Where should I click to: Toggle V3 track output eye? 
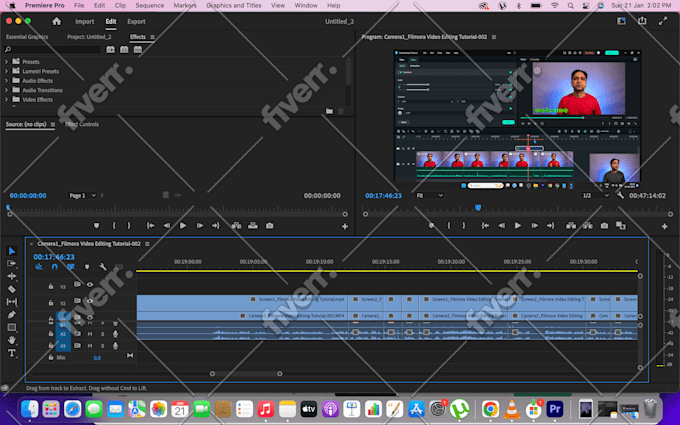tap(90, 285)
